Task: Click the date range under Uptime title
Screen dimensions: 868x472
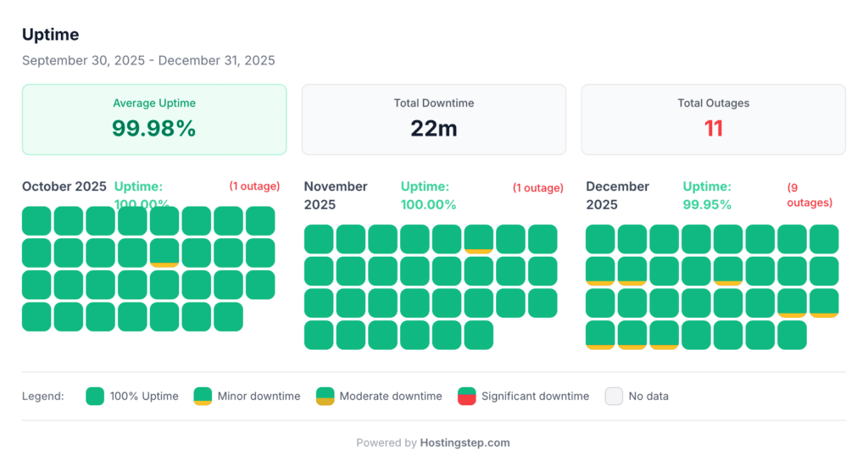Action: click(x=148, y=60)
